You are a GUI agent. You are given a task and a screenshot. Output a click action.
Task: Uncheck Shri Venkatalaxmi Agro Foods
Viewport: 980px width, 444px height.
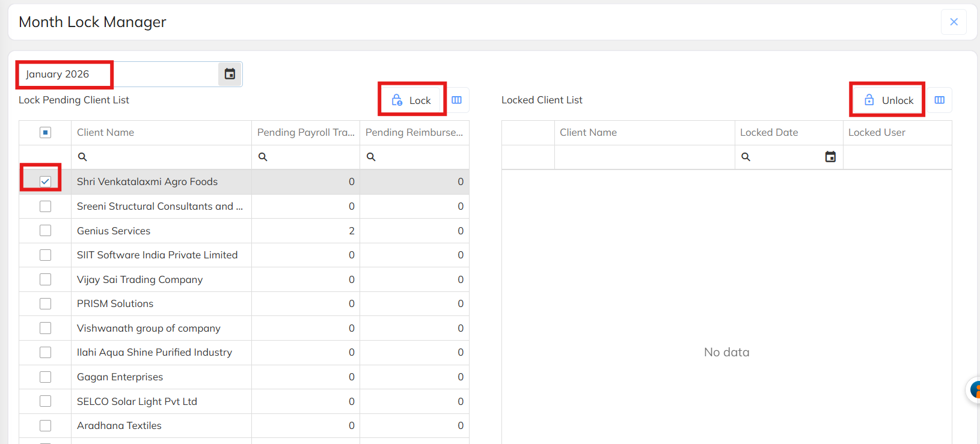45,181
